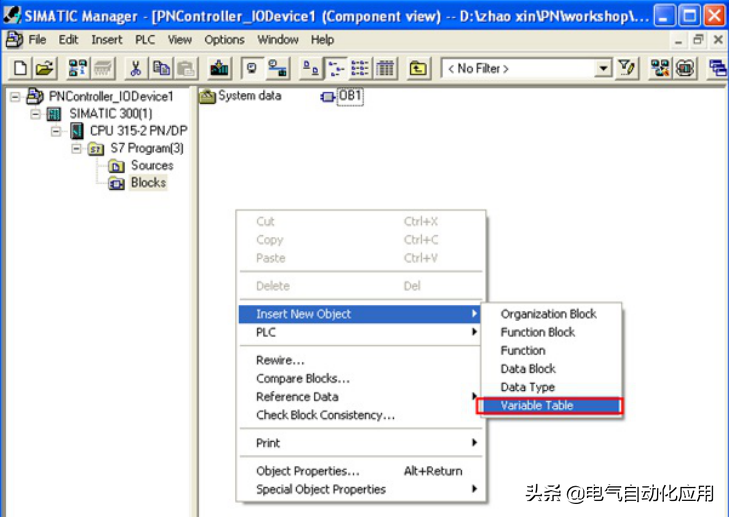Click the Copy toolbar icon
The height and width of the screenshot is (517, 729).
coord(161,69)
